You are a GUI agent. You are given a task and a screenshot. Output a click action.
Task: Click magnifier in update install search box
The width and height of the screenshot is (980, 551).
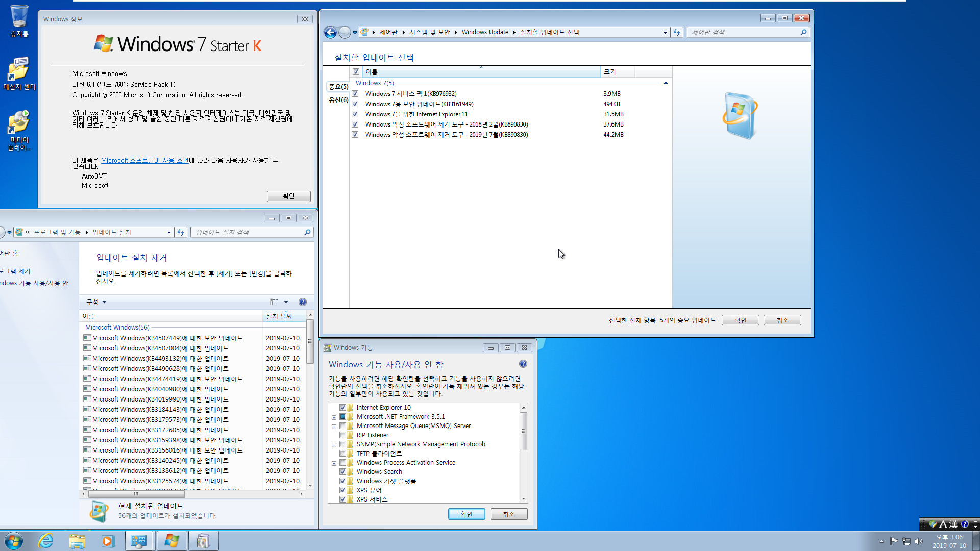307,232
